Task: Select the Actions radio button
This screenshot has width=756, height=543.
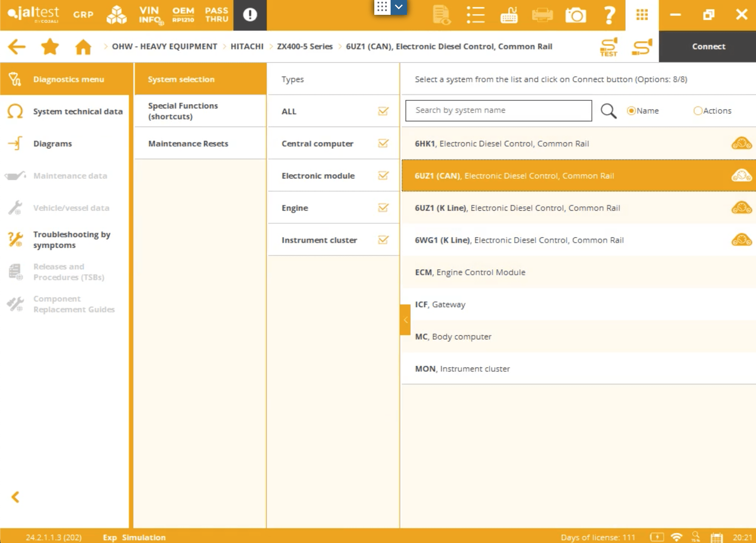Action: pos(698,111)
